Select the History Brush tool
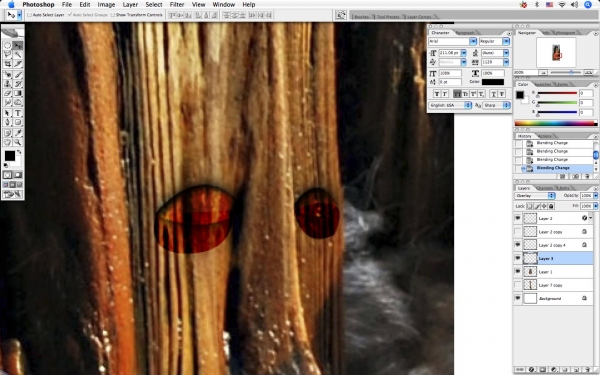Screen dimensions: 600x375 click(18, 84)
